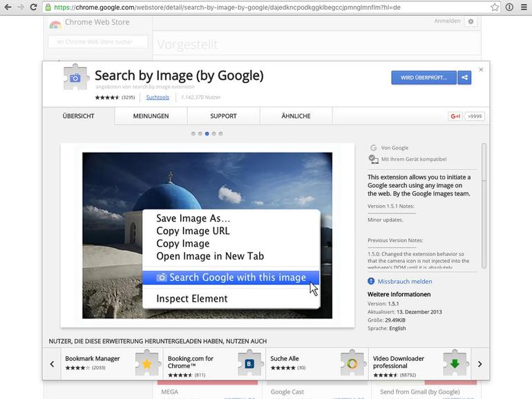This screenshot has width=532, height=399.
Task: Click Bookmark Manager star puzzle icon
Action: 147,362
